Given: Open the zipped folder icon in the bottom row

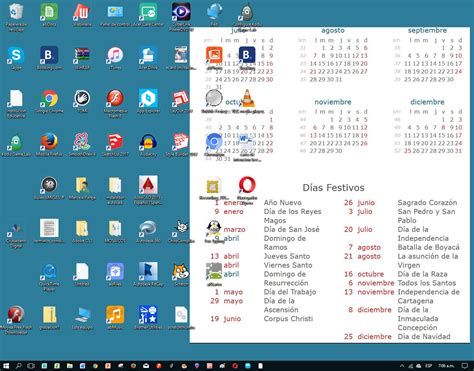Looking at the screenshot, I should [x=49, y=314].
